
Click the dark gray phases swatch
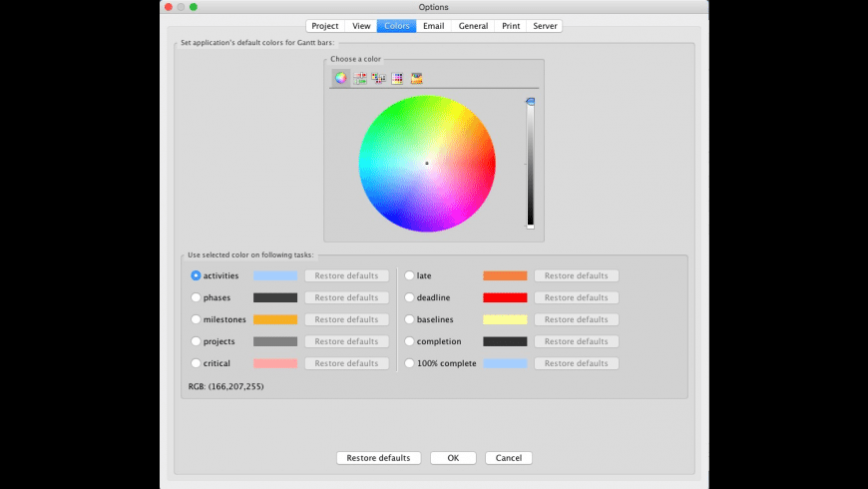[x=275, y=297]
